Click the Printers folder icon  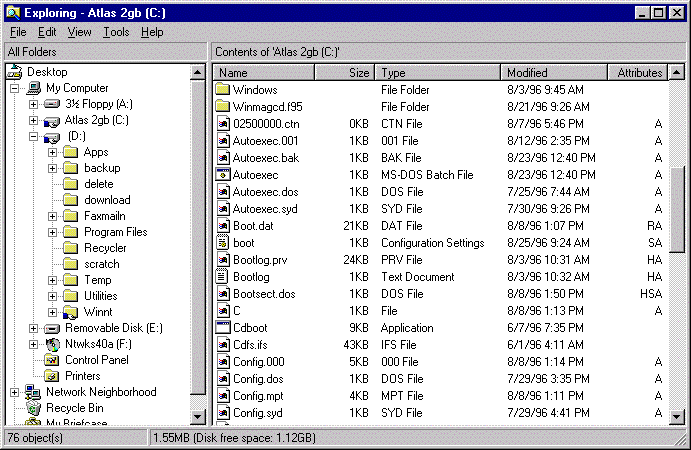(52, 376)
